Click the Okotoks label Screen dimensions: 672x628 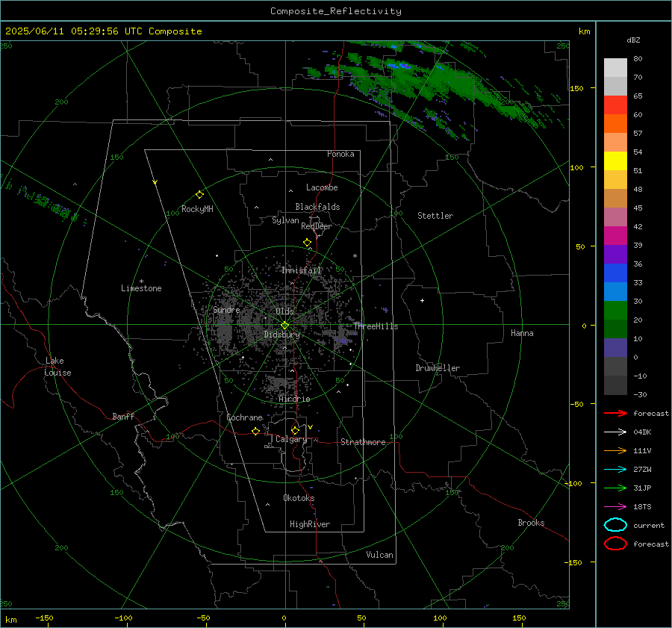pyautogui.click(x=299, y=498)
